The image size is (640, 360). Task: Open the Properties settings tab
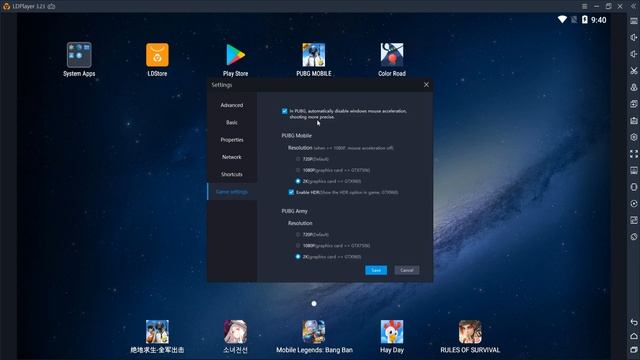pos(232,140)
